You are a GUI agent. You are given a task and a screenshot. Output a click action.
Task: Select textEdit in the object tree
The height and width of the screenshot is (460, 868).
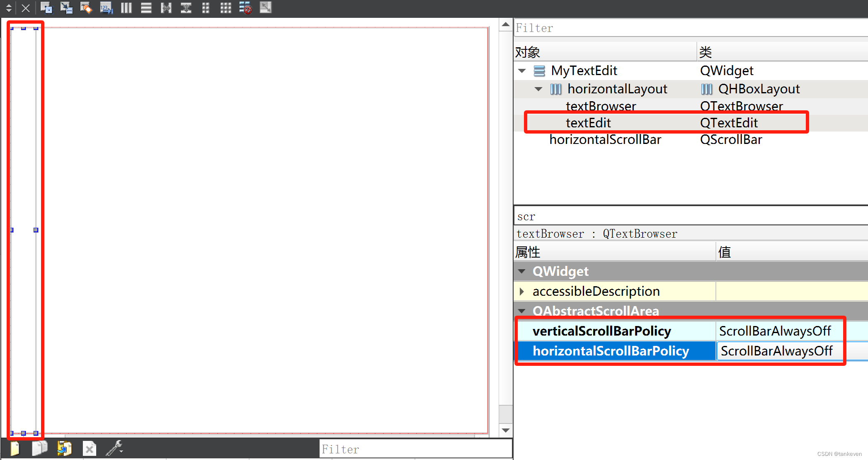pyautogui.click(x=588, y=123)
